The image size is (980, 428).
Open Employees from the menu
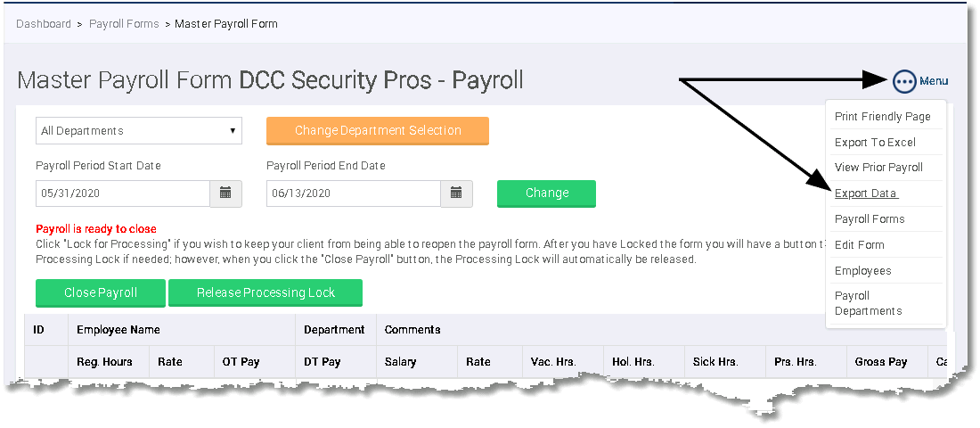pyautogui.click(x=863, y=270)
